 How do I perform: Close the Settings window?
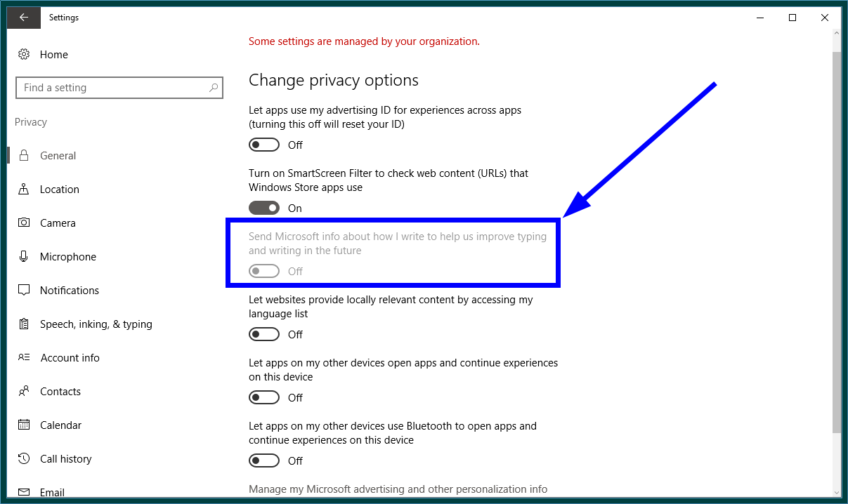pyautogui.click(x=825, y=18)
